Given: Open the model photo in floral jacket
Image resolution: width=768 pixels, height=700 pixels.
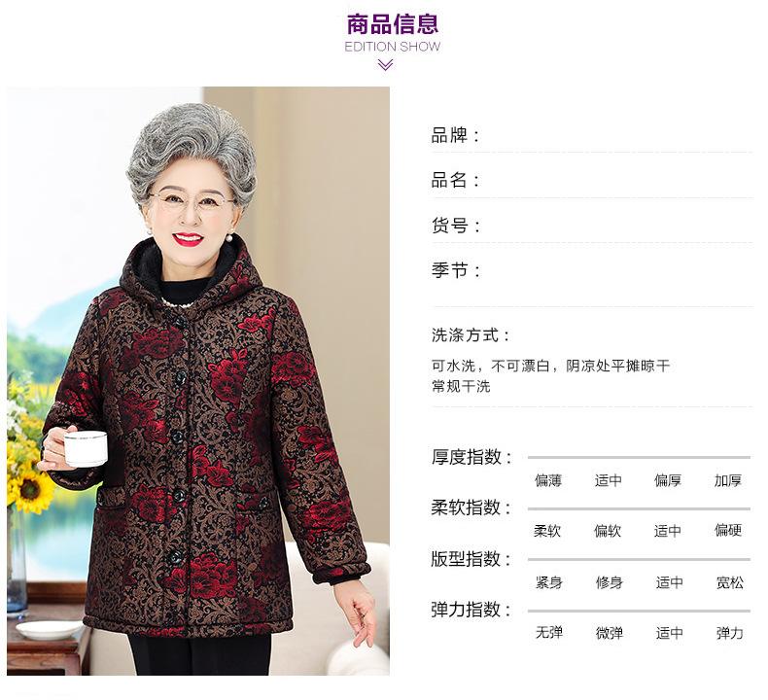Looking at the screenshot, I should pyautogui.click(x=198, y=380).
